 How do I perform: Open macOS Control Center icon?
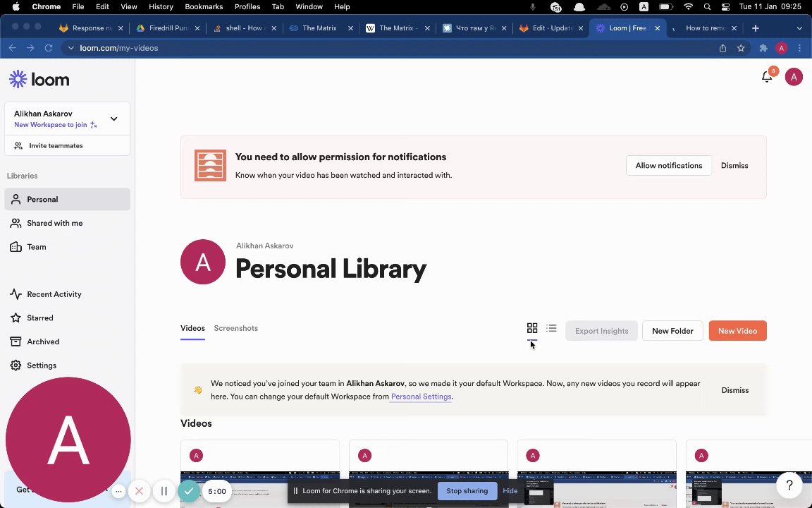coord(725,7)
